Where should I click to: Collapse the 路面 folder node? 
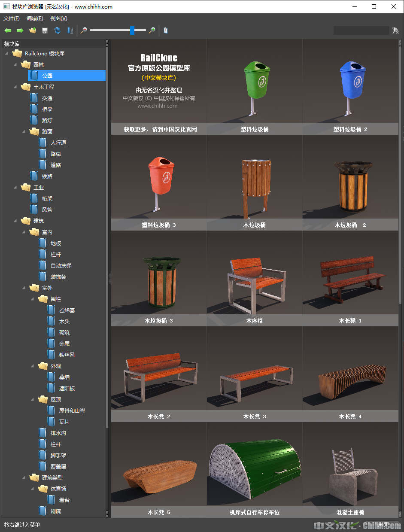[x=24, y=131]
